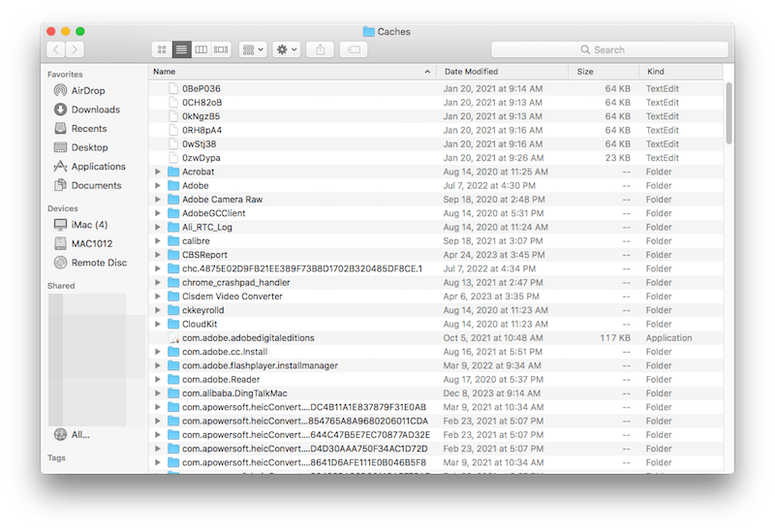Open Applications in the sidebar
Image resolution: width=775 pixels, height=532 pixels.
tap(89, 166)
